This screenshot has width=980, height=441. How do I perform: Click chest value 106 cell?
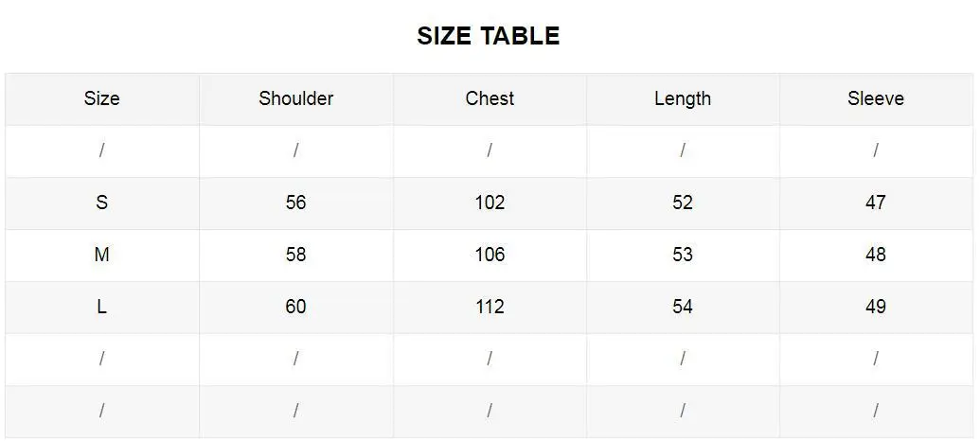point(490,255)
